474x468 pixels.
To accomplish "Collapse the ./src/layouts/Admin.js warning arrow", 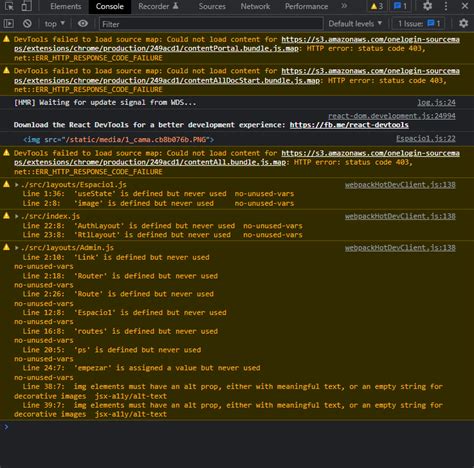I will pos(17,248).
